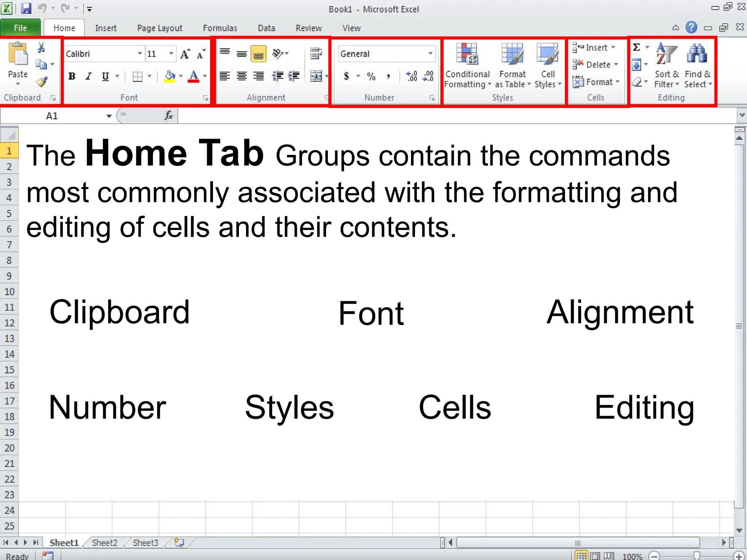Screen dimensions: 747x560
Task: Click the Percent Style icon
Action: (371, 76)
